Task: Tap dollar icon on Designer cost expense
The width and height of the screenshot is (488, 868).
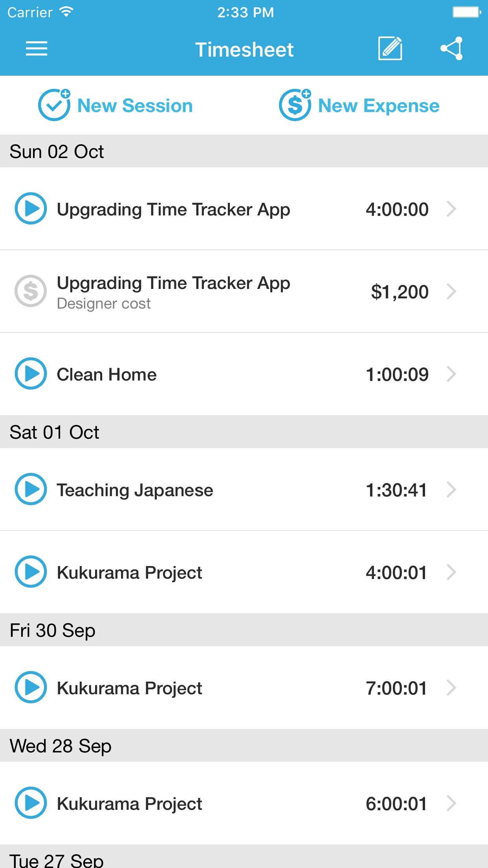Action: (x=31, y=291)
